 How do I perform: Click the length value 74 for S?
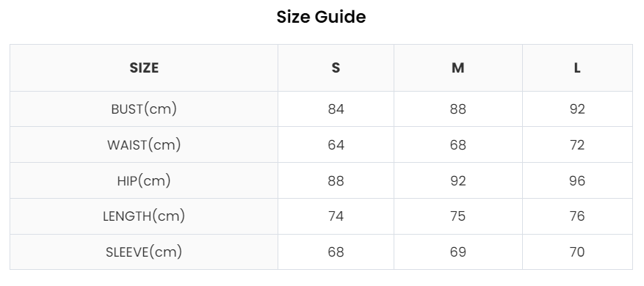coord(336,216)
